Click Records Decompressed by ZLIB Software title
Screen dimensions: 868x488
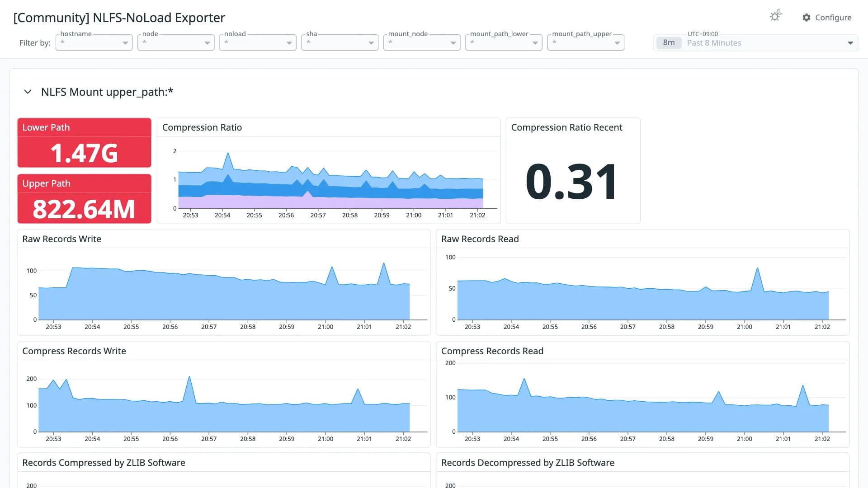coord(528,463)
